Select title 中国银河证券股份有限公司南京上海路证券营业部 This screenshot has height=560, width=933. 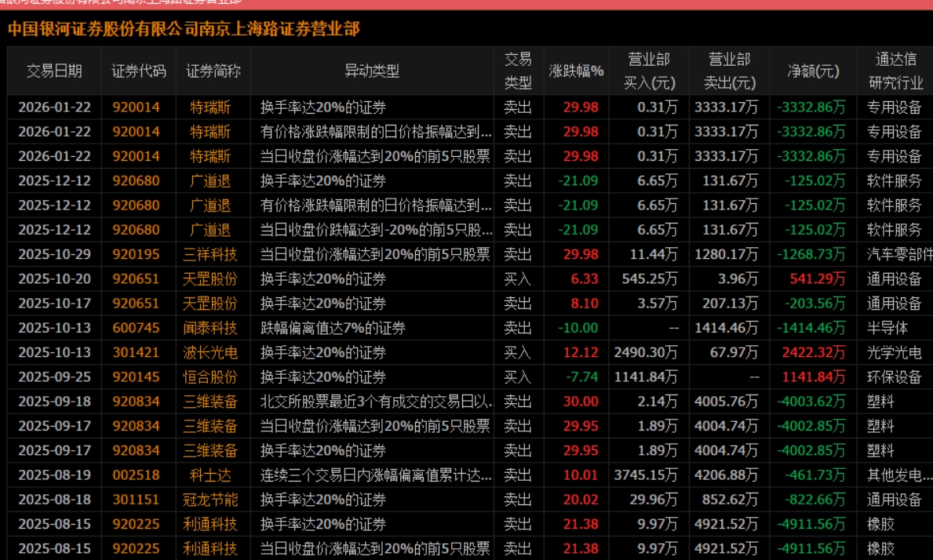tap(184, 29)
